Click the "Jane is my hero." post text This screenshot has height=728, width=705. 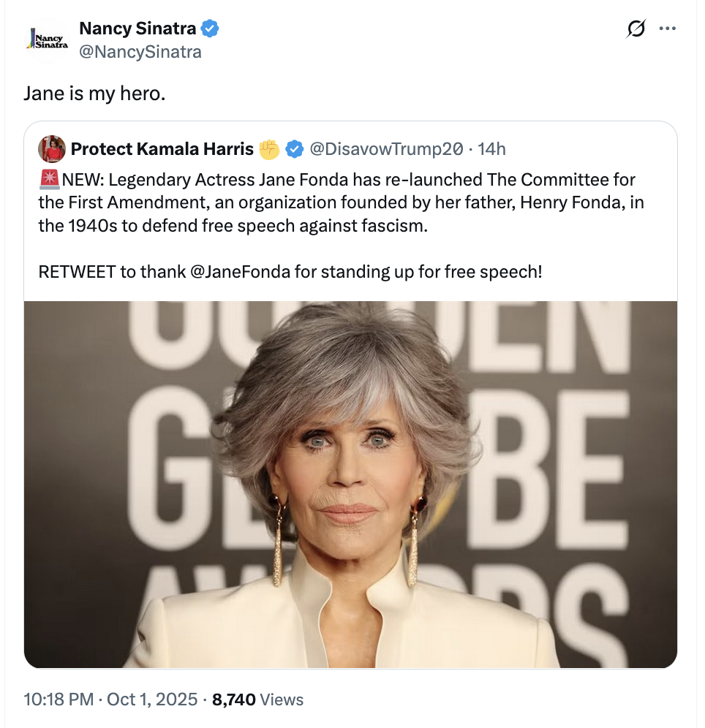tap(94, 94)
